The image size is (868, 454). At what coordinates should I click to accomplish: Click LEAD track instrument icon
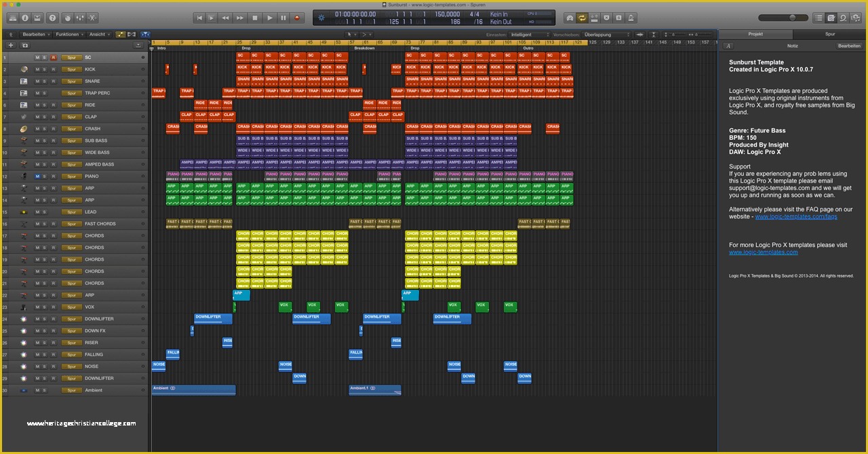click(24, 212)
